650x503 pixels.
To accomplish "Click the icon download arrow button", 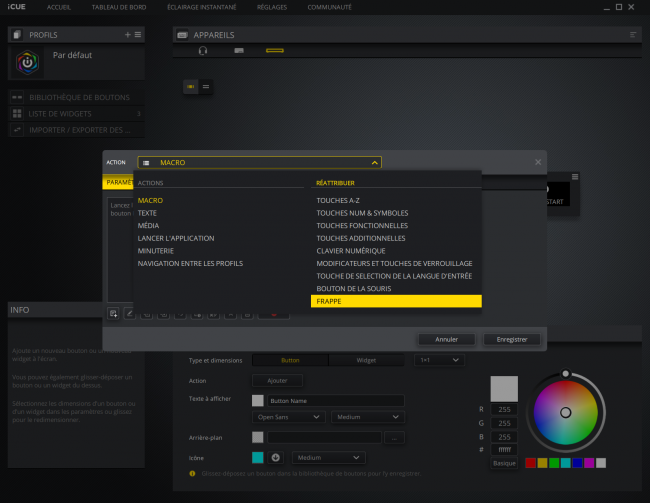I will (276, 458).
